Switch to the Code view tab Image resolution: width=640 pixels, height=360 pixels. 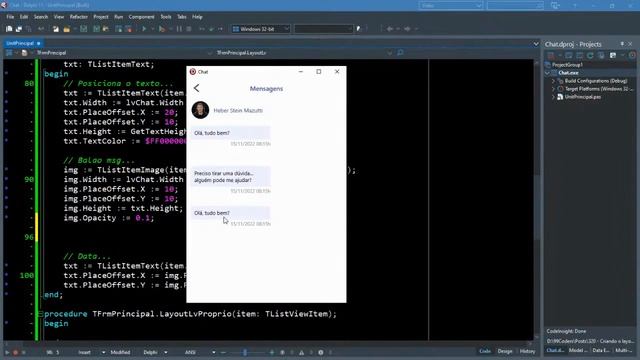(x=485, y=351)
